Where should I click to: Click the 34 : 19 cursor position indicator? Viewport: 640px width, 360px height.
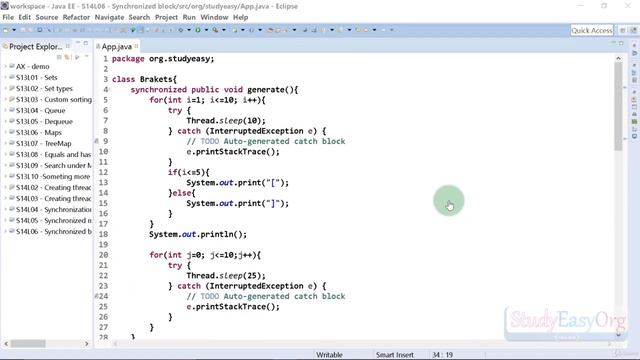(442, 355)
